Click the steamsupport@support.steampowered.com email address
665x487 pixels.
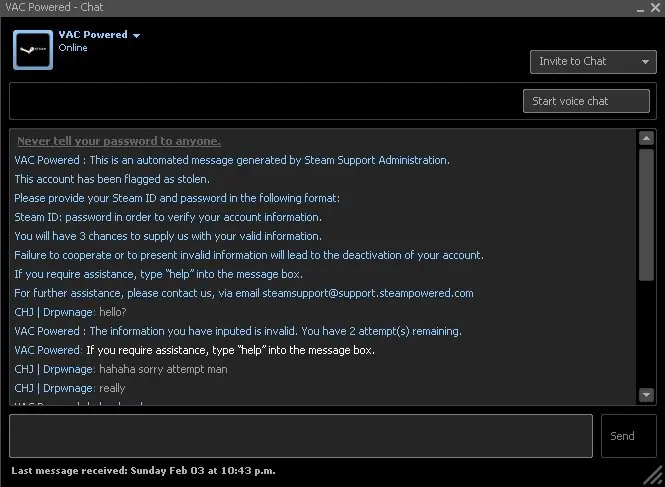click(x=368, y=293)
